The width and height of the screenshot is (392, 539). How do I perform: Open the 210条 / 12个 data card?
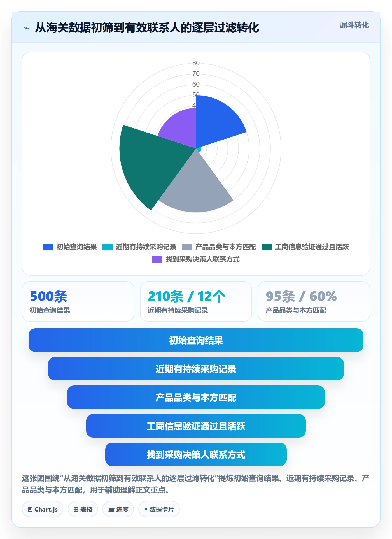coord(196,301)
